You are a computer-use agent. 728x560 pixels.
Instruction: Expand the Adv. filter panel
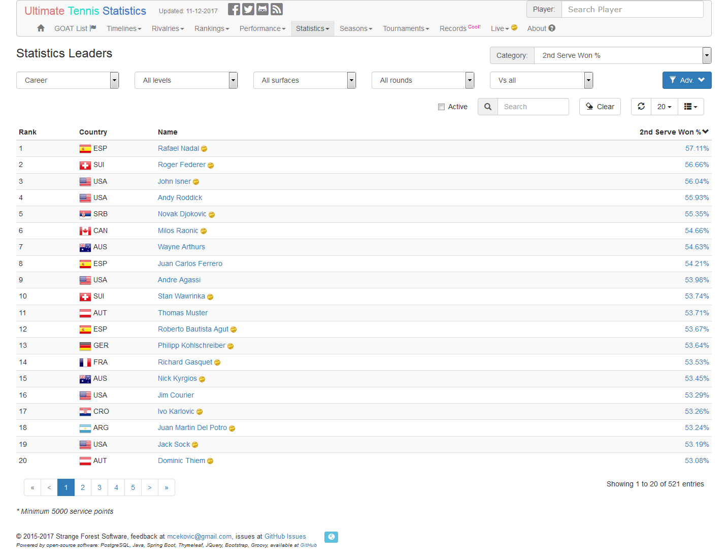pos(687,80)
